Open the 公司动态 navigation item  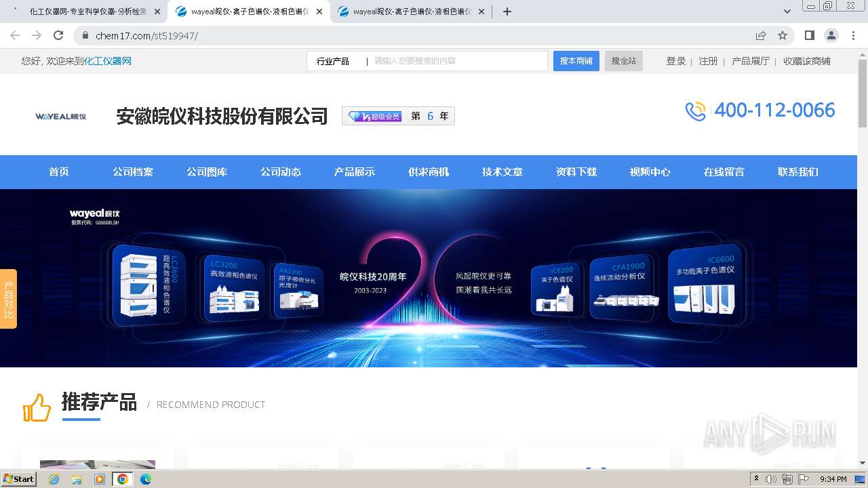pyautogui.click(x=281, y=172)
